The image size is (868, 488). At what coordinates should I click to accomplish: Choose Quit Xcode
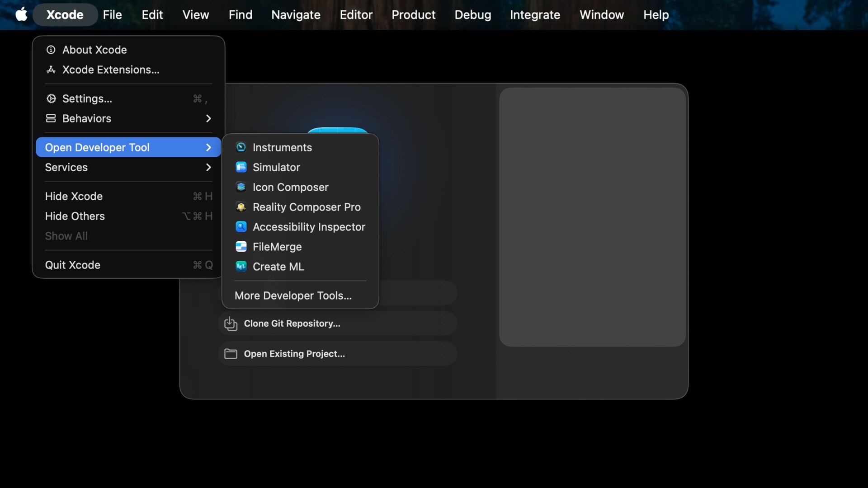point(73,265)
